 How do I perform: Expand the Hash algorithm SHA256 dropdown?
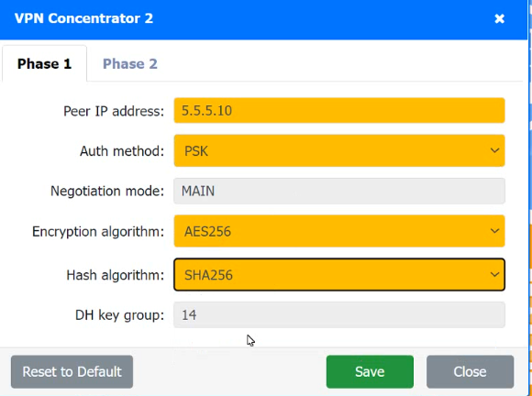pyautogui.click(x=339, y=275)
